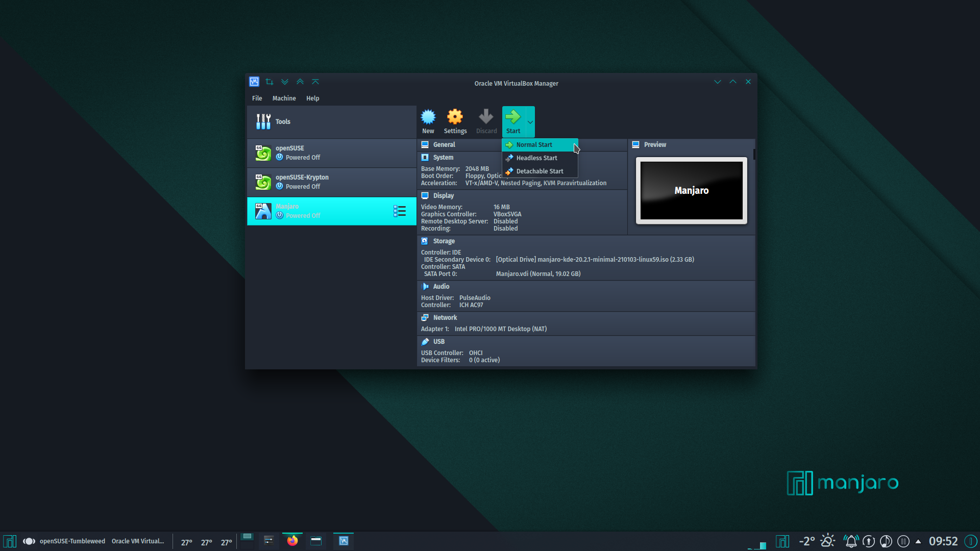This screenshot has height=551, width=980.
Task: Open the system settings sliders icon in taskbar
Action: point(269,541)
